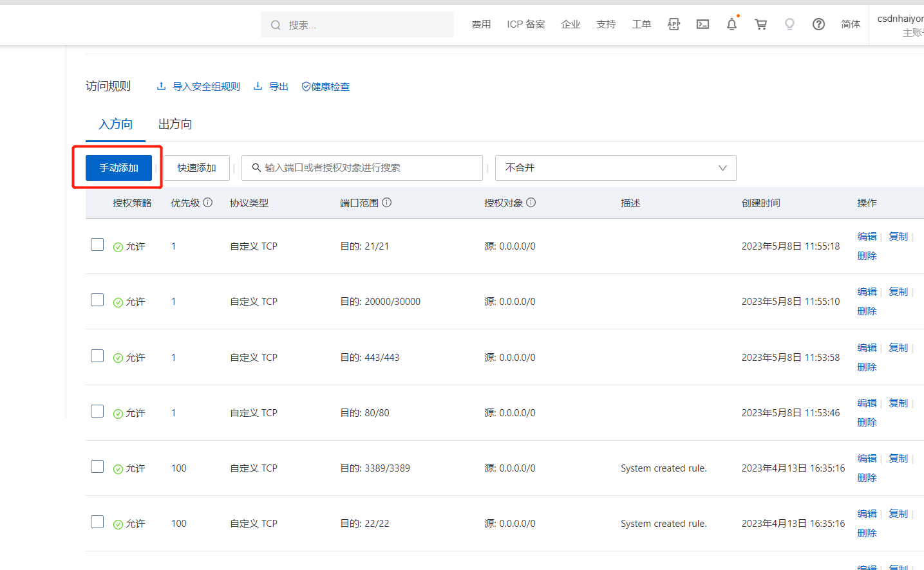The width and height of the screenshot is (924, 570).
Task: Click the lightbulb suggestion icon
Action: click(789, 24)
